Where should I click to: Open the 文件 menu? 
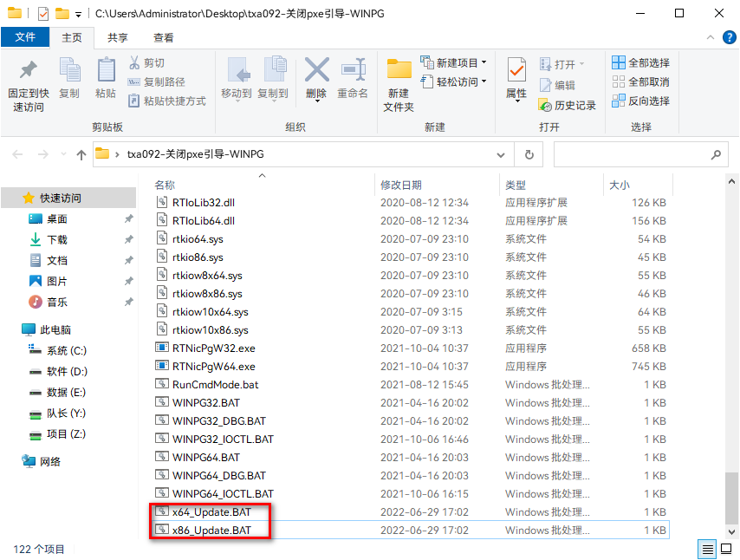(25, 38)
